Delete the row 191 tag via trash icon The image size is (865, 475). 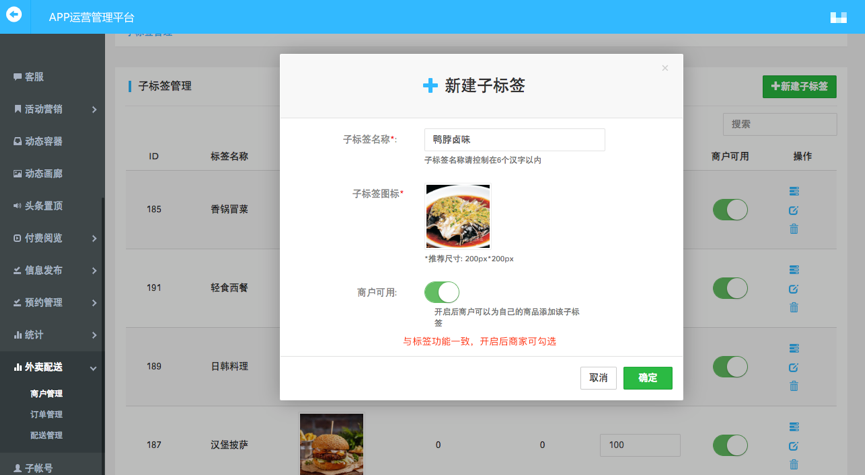coord(794,307)
